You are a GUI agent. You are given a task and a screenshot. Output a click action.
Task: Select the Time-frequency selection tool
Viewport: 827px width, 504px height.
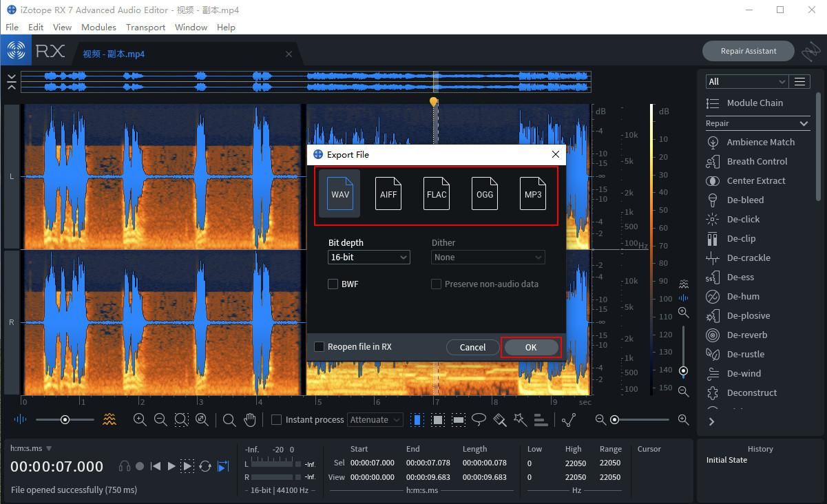tap(438, 419)
